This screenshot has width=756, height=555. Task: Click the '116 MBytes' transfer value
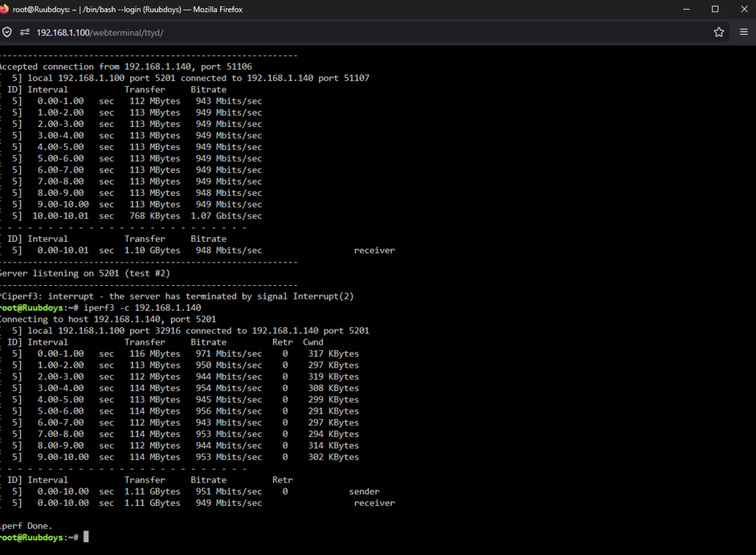coord(155,353)
